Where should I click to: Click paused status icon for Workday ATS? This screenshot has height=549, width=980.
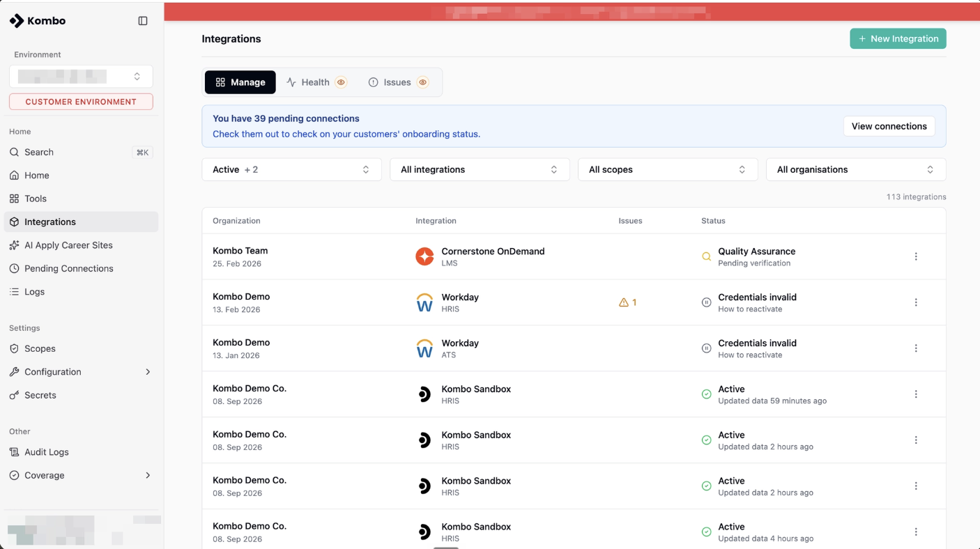coord(706,348)
